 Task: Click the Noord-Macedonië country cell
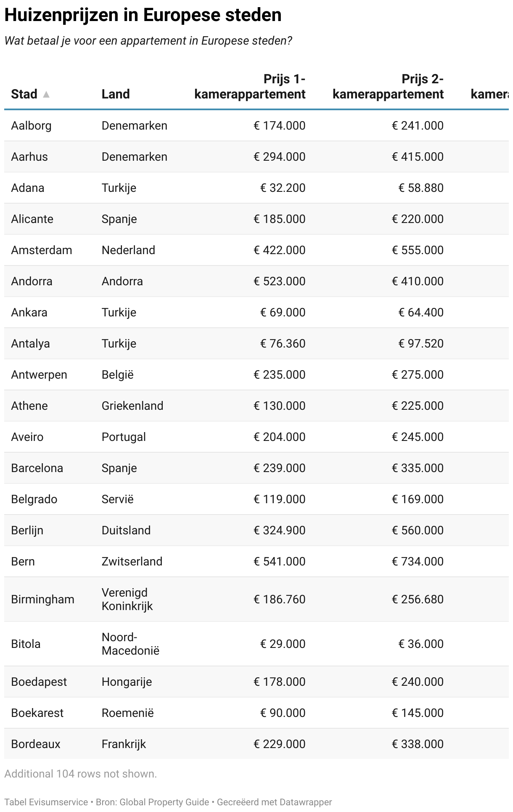130,644
